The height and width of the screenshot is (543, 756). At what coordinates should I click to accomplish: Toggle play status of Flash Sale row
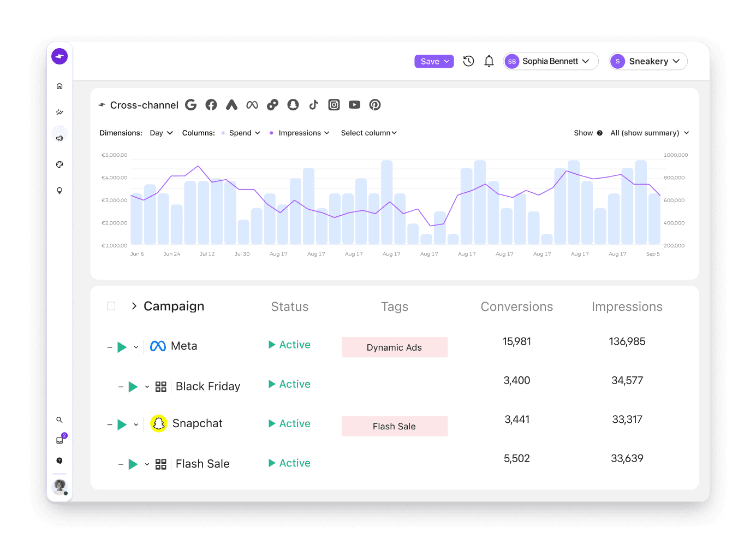(x=133, y=464)
